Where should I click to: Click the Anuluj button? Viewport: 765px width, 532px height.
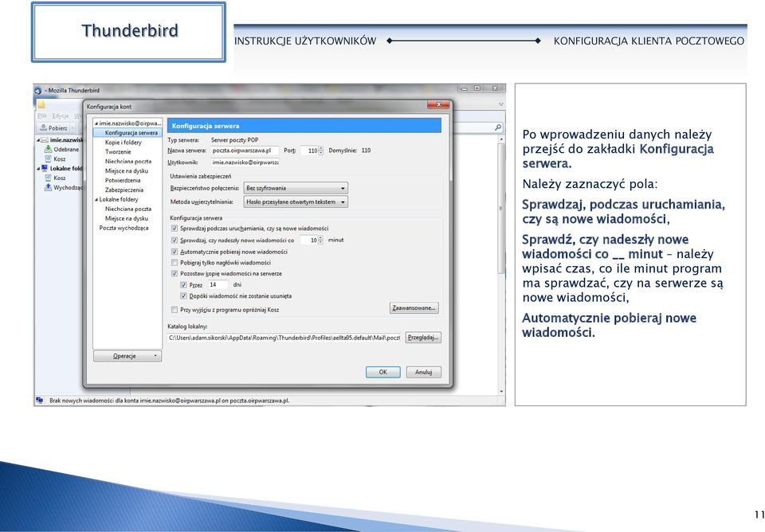tap(423, 372)
